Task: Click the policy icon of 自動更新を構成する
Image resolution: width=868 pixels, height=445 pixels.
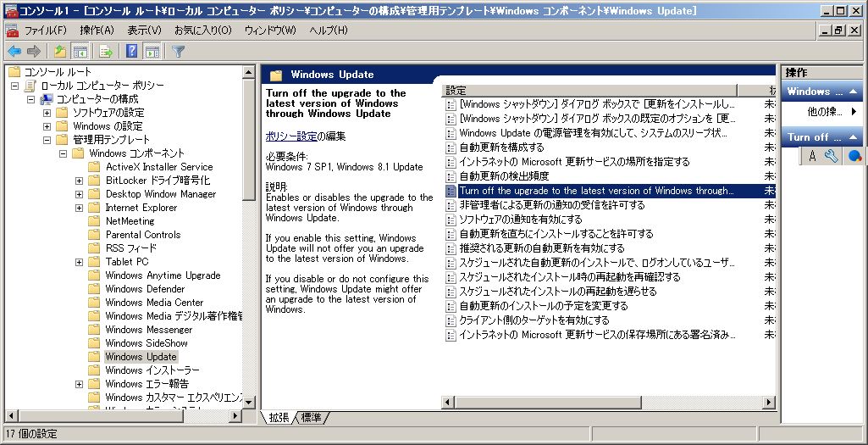Action: [x=451, y=147]
